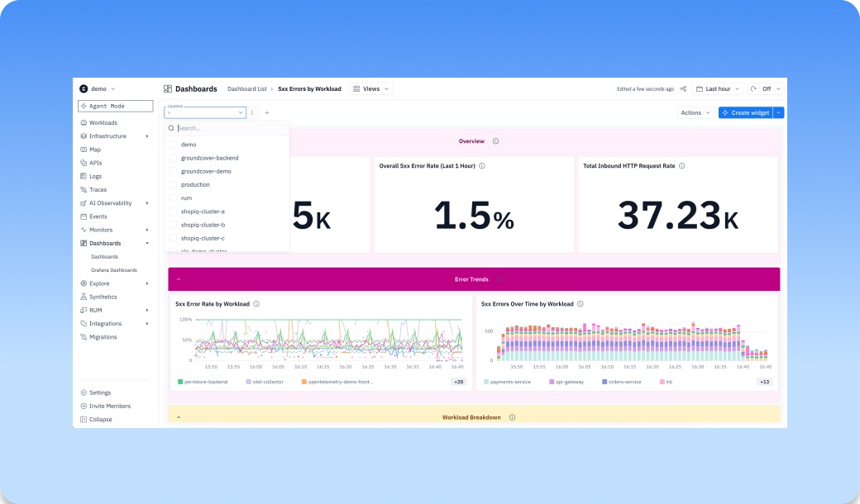Check the groundcover-demo checkbox
The height and width of the screenshot is (504, 860).
click(x=173, y=172)
